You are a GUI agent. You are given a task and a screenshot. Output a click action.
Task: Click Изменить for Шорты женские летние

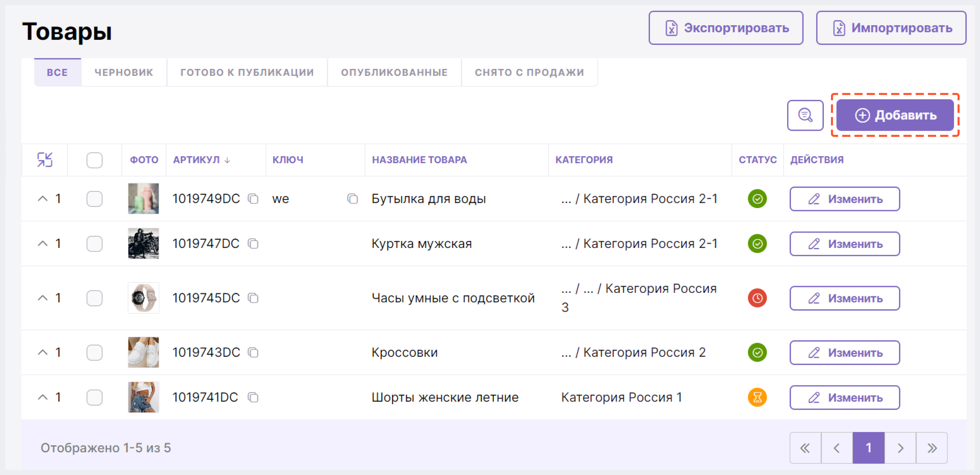845,397
